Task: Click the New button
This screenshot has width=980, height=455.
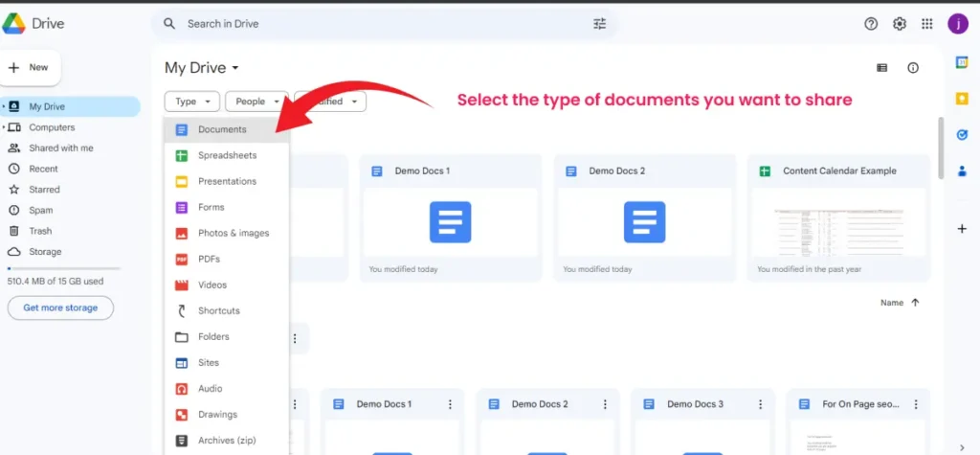Action: point(30,68)
